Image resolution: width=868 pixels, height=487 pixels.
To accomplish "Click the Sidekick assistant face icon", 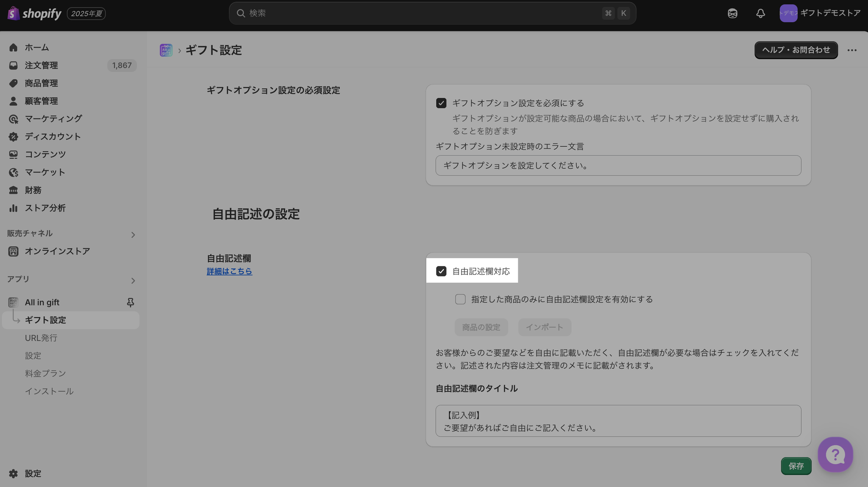I will point(732,13).
